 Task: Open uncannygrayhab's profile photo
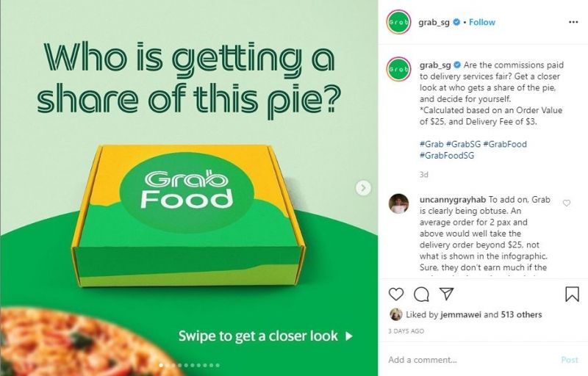pos(398,203)
